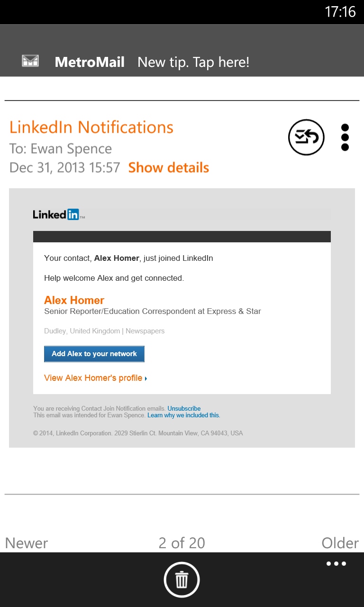Go to the Older message
This screenshot has height=607, width=364.
click(x=340, y=543)
